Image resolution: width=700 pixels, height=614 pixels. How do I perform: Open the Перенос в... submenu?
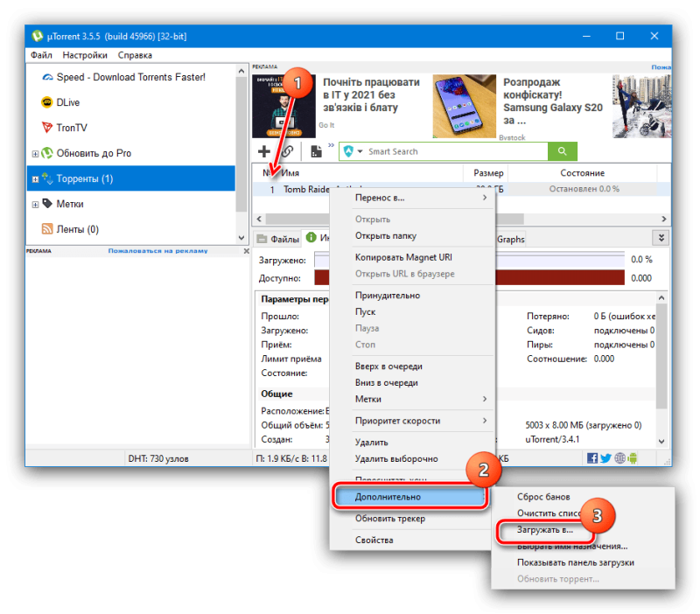pyautogui.click(x=421, y=198)
